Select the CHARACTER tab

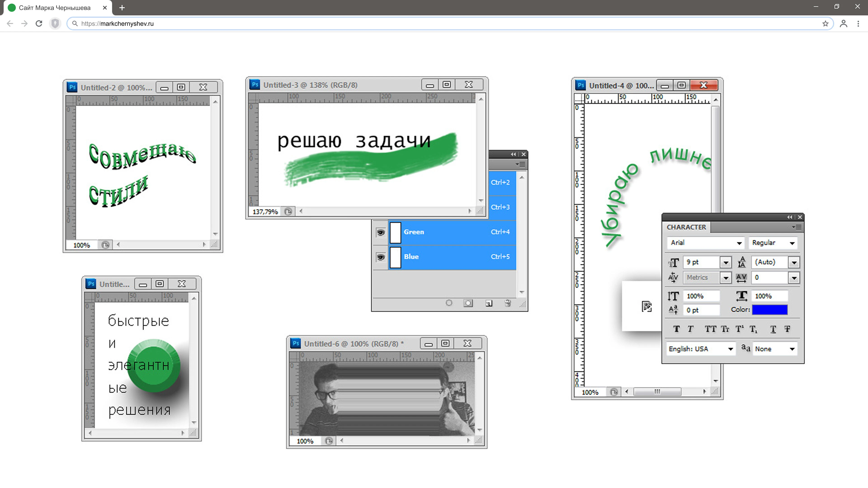[686, 227]
